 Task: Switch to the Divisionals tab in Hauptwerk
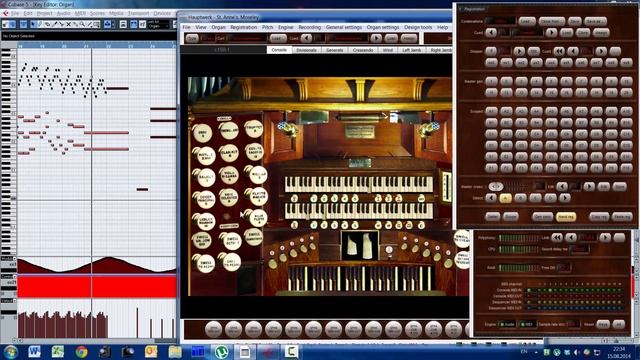(306, 50)
